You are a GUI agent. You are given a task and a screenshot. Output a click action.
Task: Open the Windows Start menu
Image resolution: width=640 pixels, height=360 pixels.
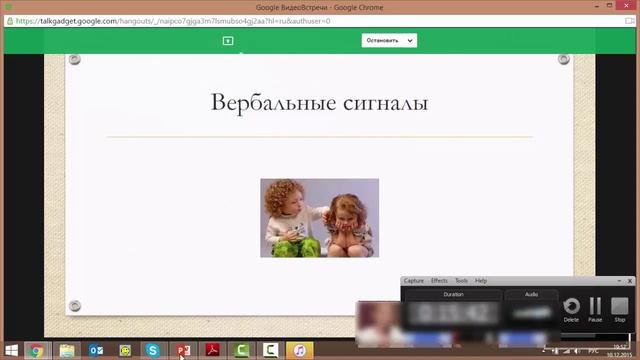[11, 351]
